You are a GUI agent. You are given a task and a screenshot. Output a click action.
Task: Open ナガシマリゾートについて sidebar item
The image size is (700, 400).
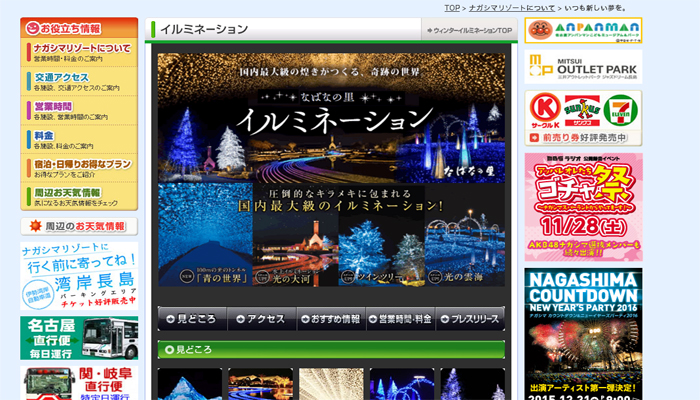click(x=79, y=52)
